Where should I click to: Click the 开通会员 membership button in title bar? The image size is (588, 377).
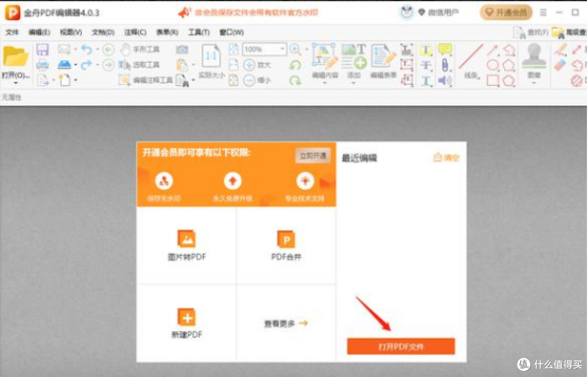506,13
